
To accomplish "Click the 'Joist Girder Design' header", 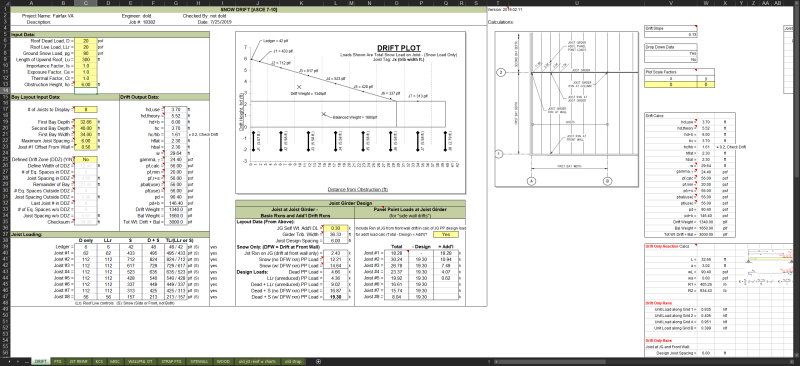I will point(351,203).
